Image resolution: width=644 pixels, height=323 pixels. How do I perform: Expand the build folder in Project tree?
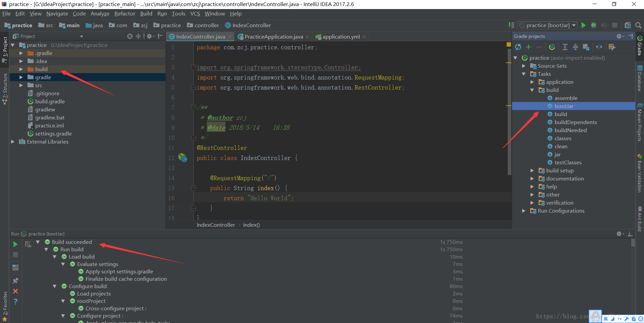click(21, 69)
